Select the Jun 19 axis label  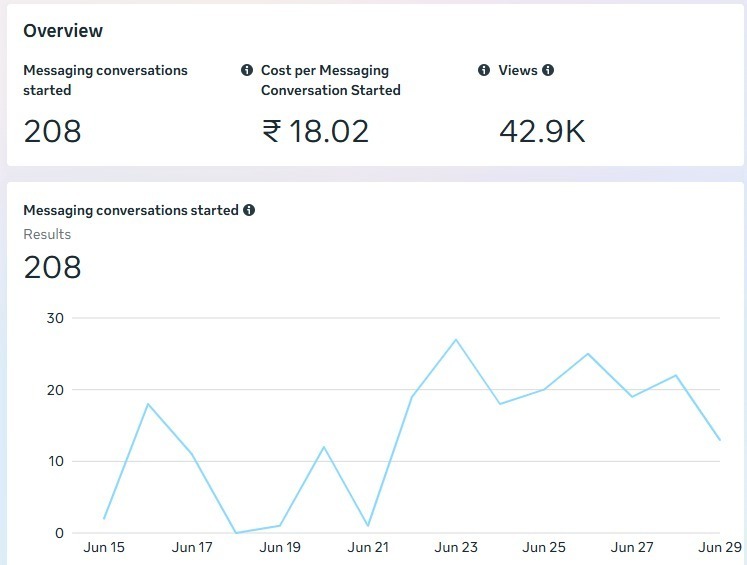(280, 547)
